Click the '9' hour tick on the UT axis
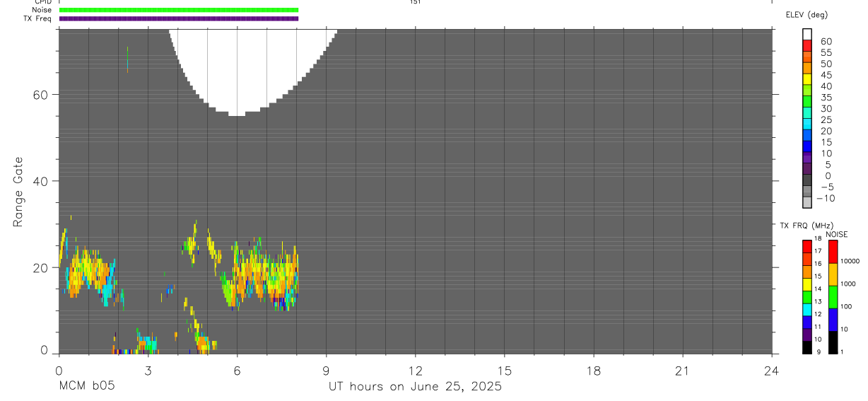This screenshot has height=401, width=868. coord(326,371)
